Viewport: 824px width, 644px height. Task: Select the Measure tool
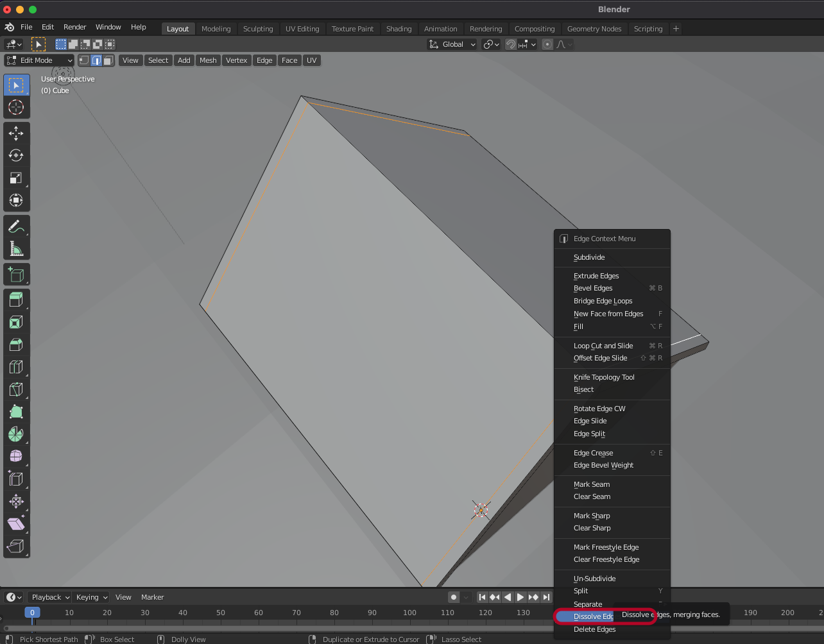(16, 249)
